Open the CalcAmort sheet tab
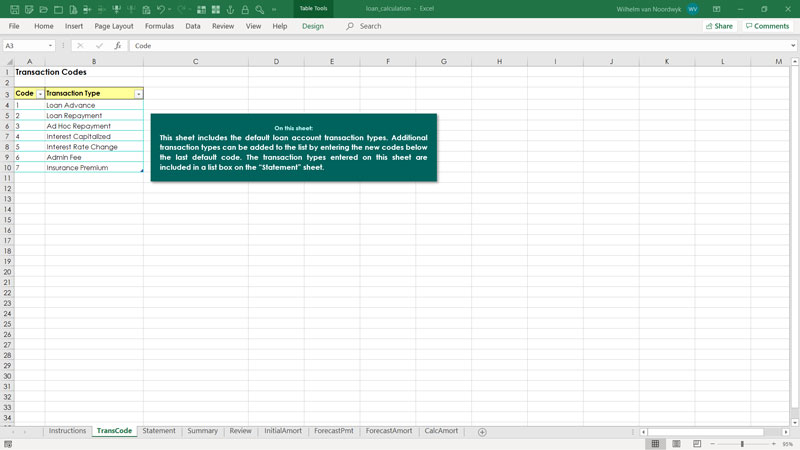 441,431
